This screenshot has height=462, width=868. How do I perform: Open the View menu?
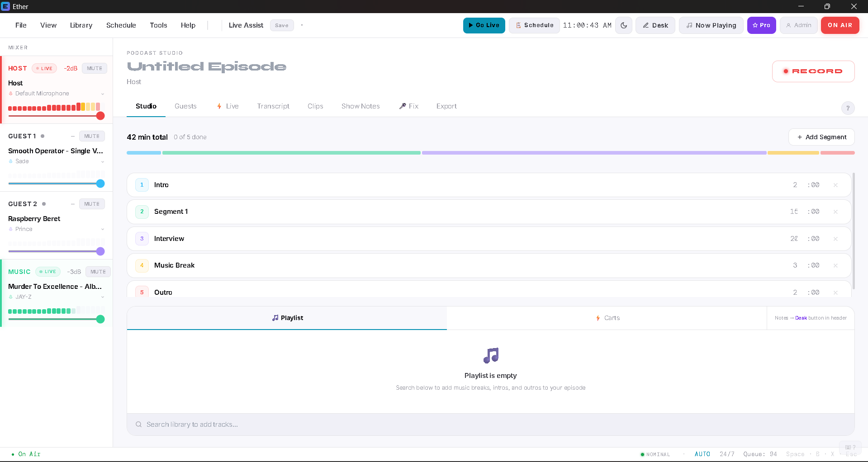[x=48, y=25]
